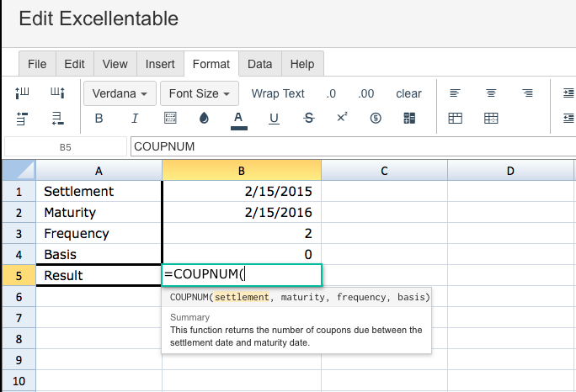
Task: Open the Verdana font dropdown
Action: [x=120, y=93]
